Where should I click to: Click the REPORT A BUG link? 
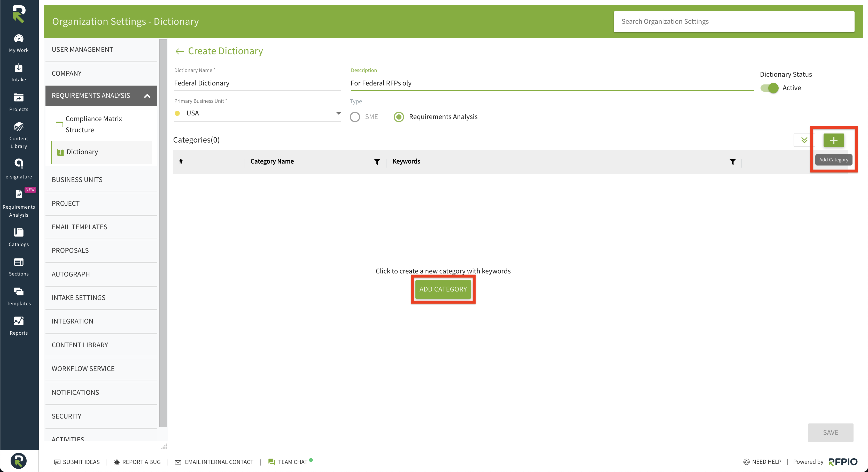[137, 462]
